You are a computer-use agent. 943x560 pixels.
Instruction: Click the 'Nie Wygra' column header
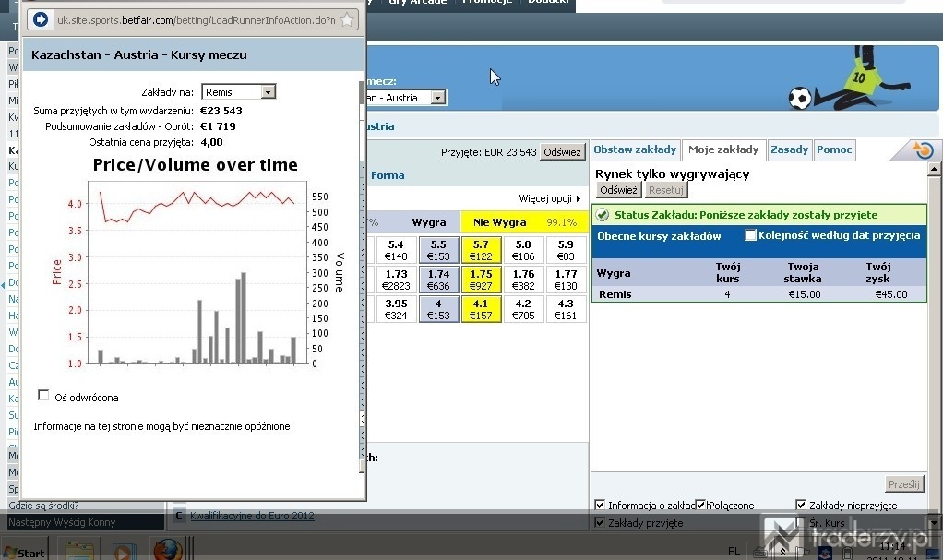coord(499,222)
